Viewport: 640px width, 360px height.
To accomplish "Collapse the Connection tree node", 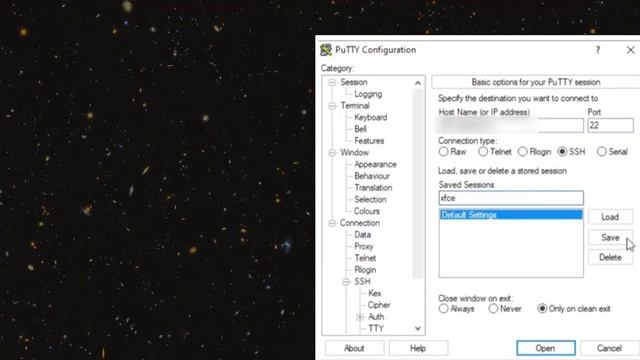I will point(332,223).
